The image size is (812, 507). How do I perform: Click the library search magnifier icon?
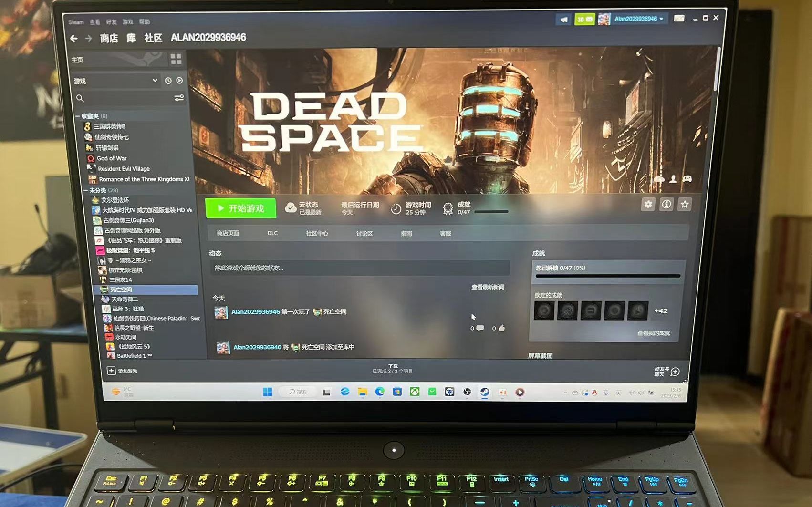click(x=80, y=98)
